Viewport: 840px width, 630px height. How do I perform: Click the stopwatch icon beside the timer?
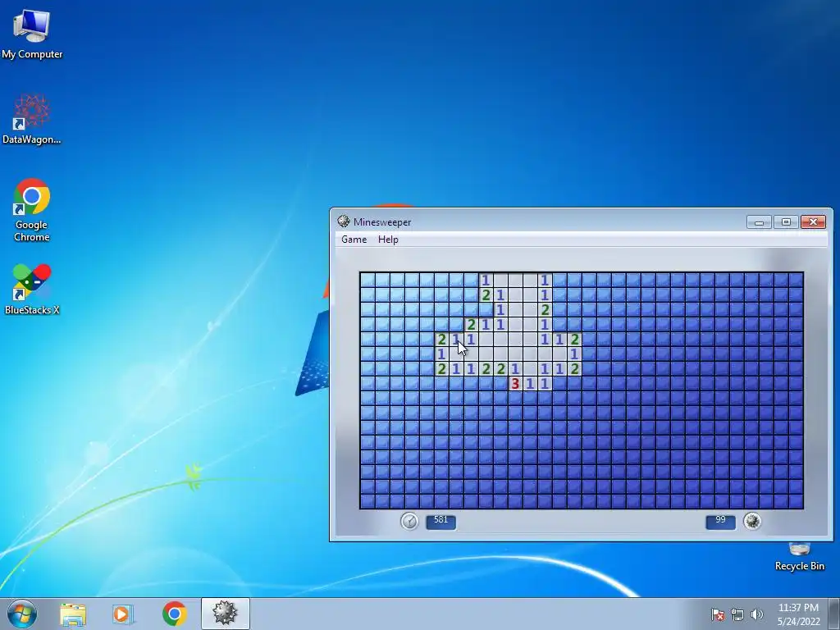pyautogui.click(x=409, y=521)
